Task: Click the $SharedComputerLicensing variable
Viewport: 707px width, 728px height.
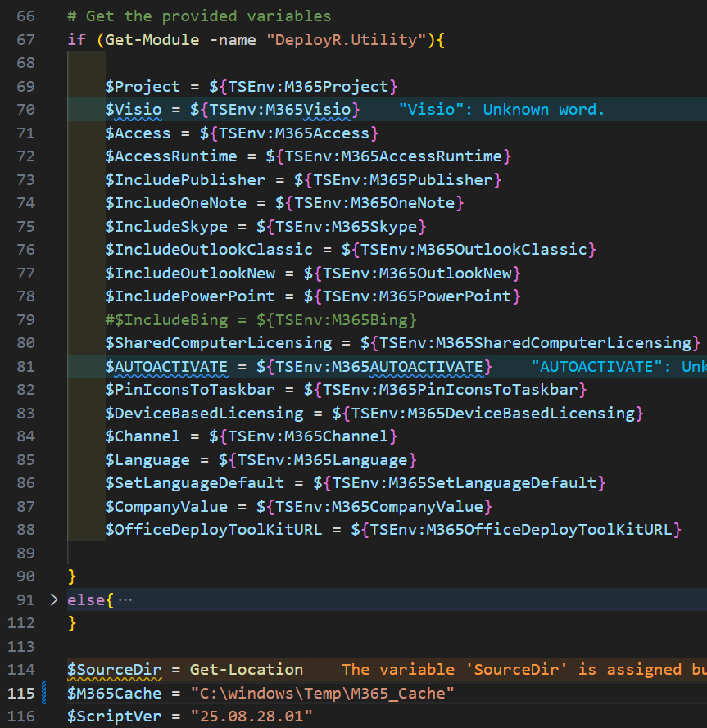Action: pyautogui.click(x=218, y=343)
